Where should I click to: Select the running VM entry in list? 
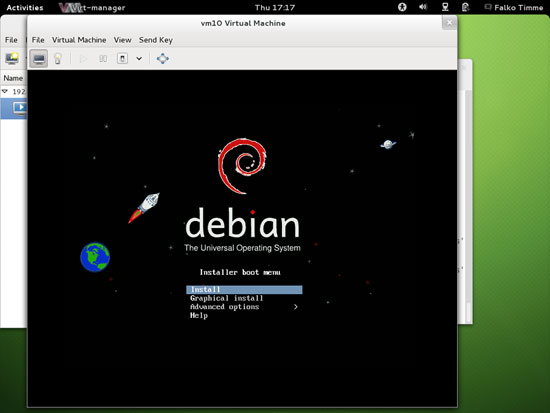[14, 108]
